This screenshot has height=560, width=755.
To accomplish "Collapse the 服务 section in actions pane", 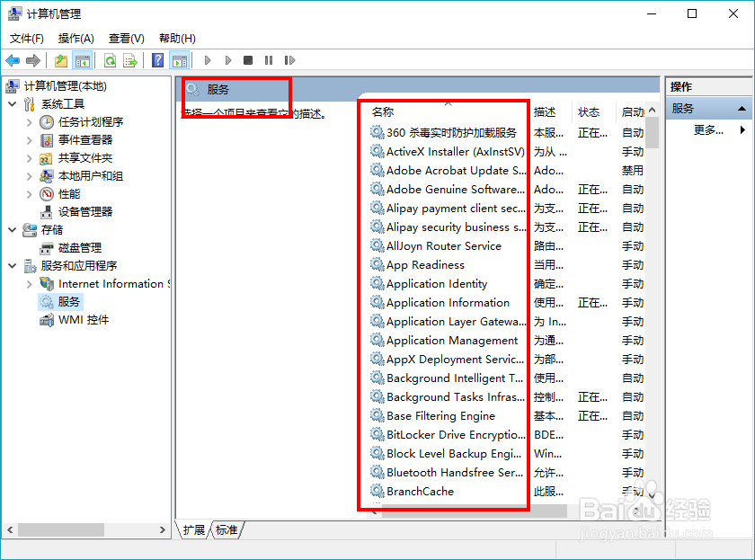I will pos(742,109).
